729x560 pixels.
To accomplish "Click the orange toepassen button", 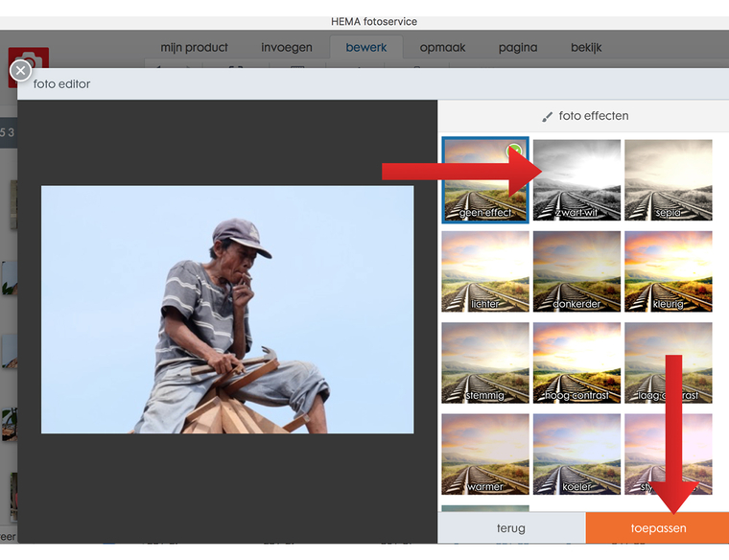I will tap(657, 528).
